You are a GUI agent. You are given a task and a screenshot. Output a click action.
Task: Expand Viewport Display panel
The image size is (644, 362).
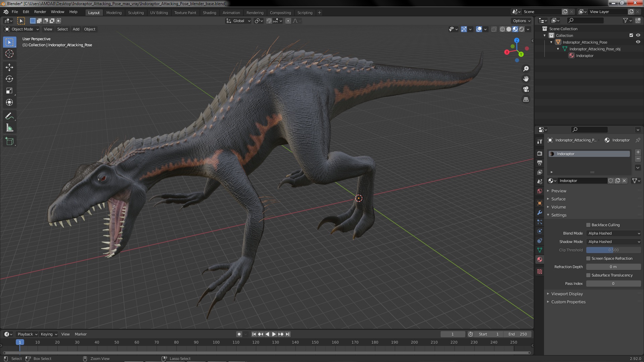pos(567,294)
